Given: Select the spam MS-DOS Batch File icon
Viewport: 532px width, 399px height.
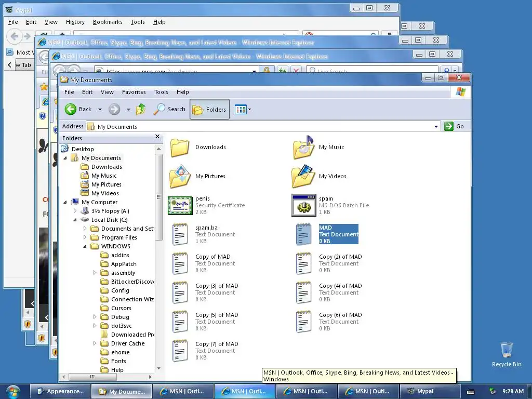Looking at the screenshot, I should coord(303,205).
